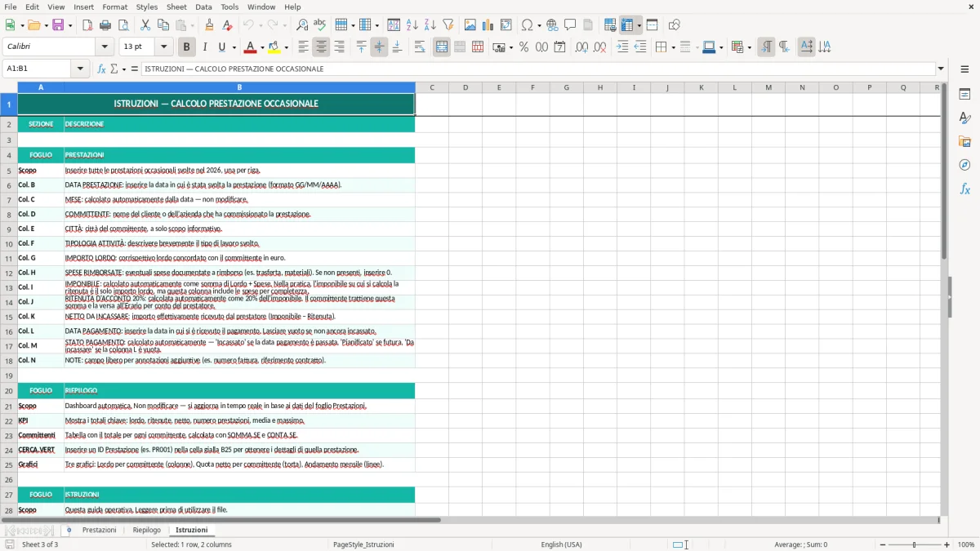
Task: Click the Save document icon
Action: click(x=58, y=25)
